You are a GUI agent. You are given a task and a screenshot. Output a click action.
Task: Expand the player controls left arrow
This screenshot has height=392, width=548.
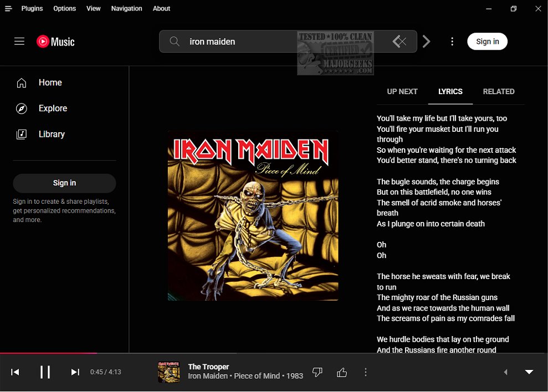[x=505, y=372]
